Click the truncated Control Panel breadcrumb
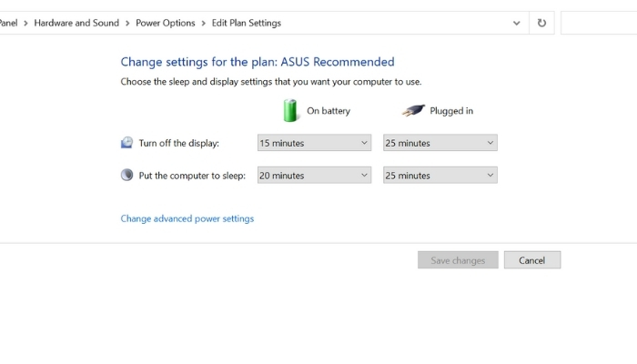 [8, 23]
